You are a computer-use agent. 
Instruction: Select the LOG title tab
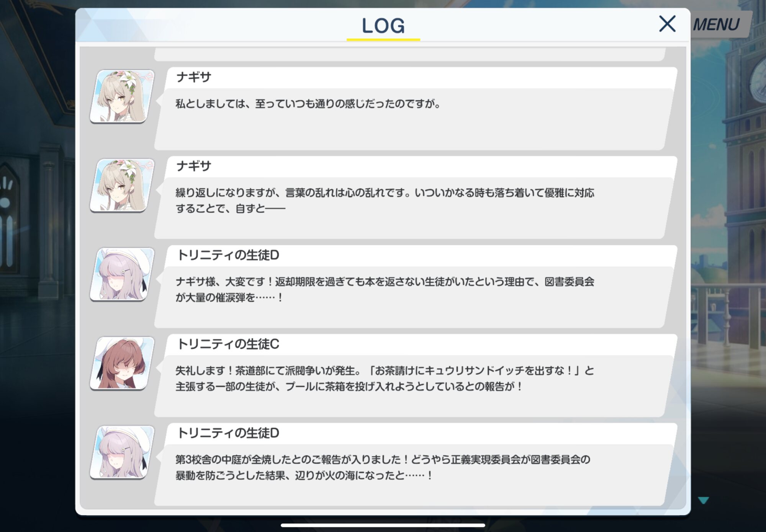point(383,26)
